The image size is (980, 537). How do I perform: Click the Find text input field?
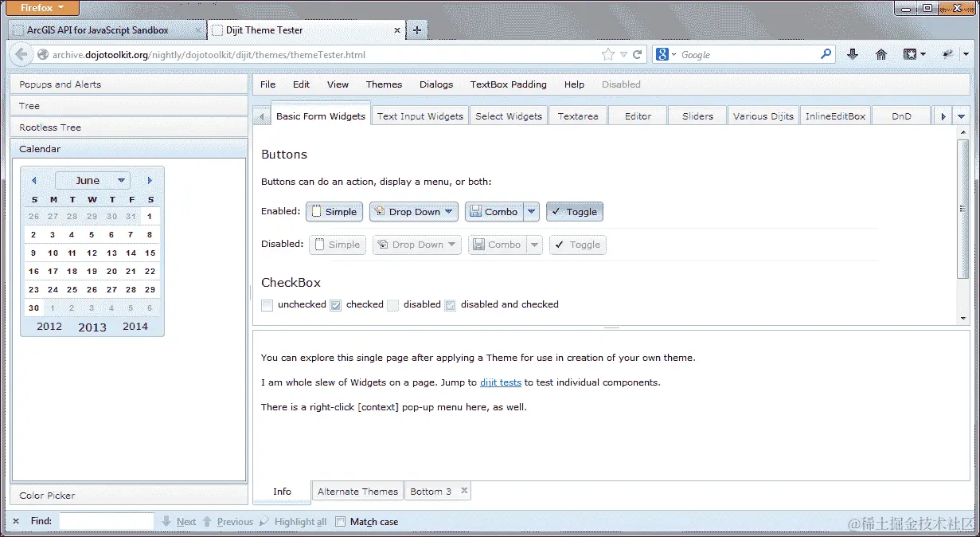click(x=106, y=521)
